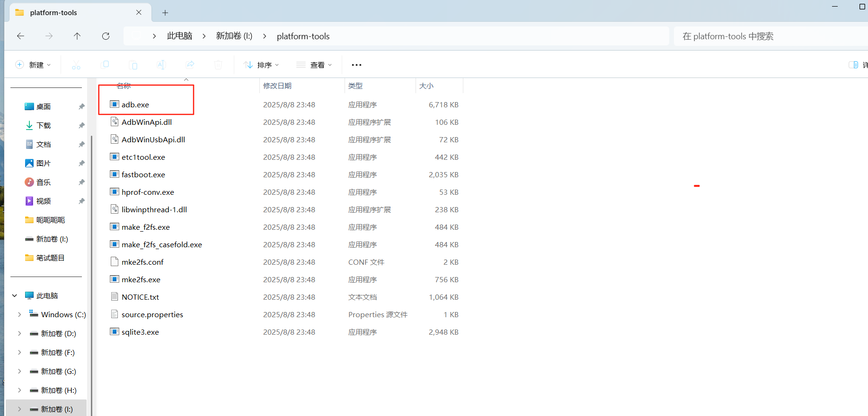Toggle the details pane icon
The height and width of the screenshot is (416, 868).
pos(853,65)
